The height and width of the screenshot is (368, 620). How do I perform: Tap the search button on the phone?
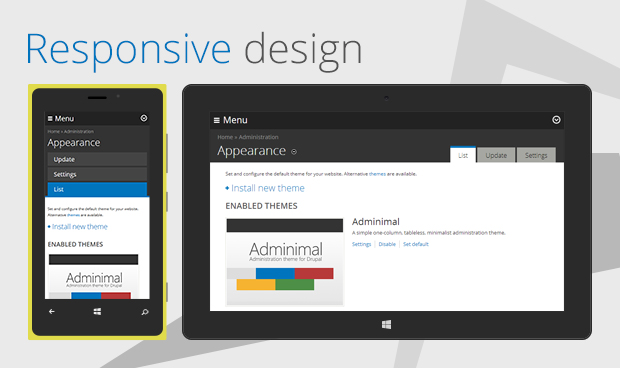(x=145, y=312)
